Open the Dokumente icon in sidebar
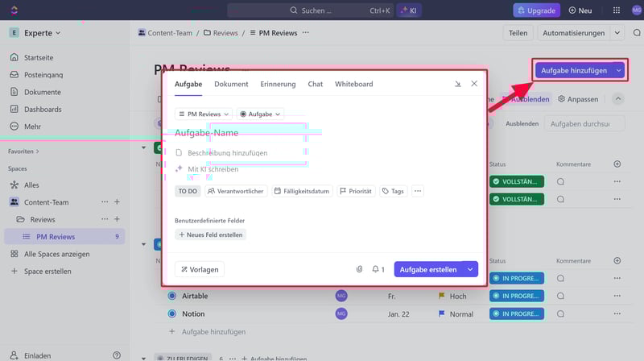 click(x=14, y=92)
